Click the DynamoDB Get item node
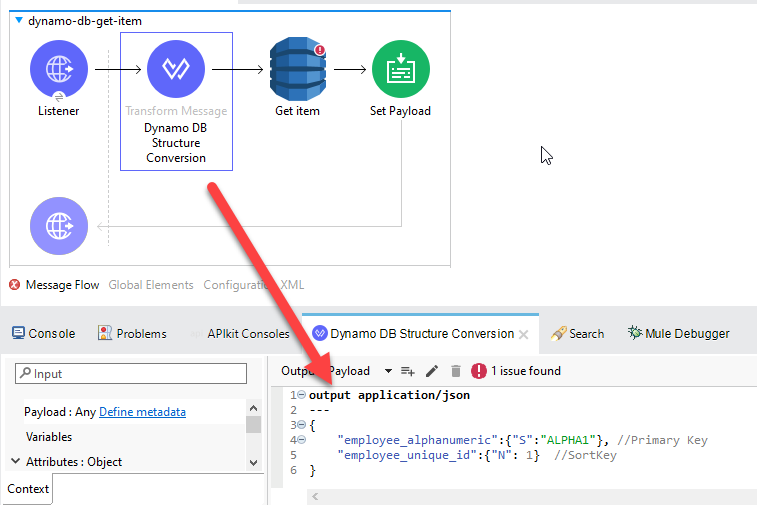The width and height of the screenshot is (757, 505). coord(298,69)
